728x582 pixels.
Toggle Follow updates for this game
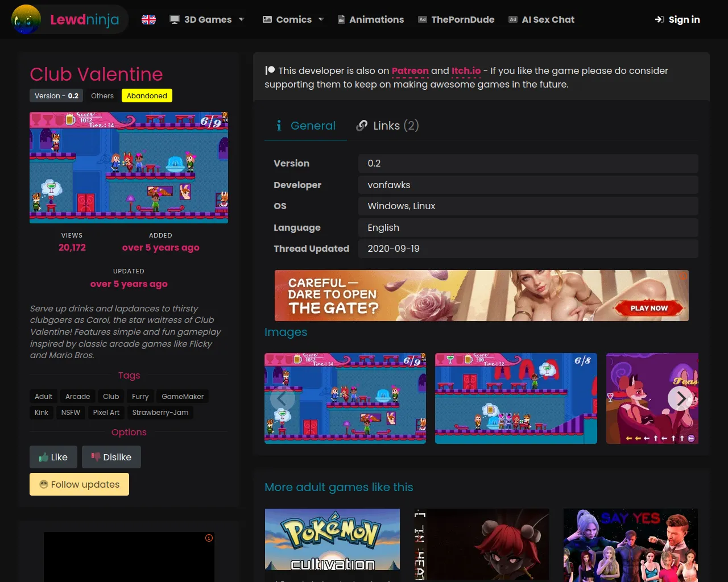[79, 484]
